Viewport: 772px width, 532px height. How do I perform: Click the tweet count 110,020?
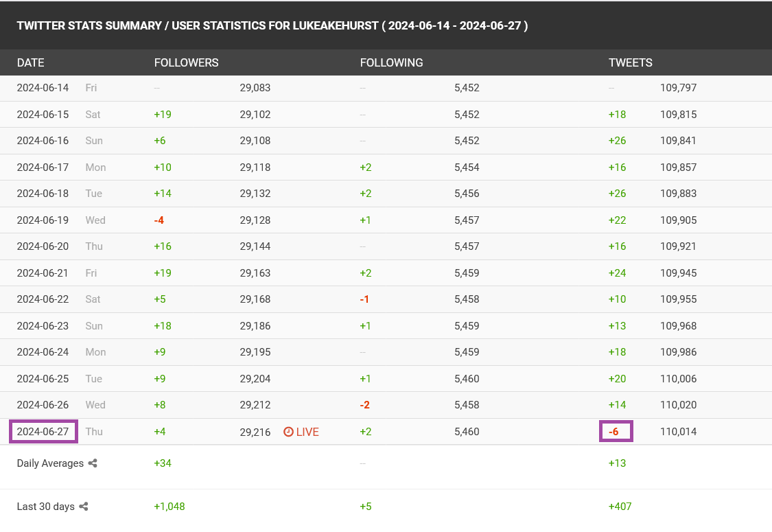click(679, 405)
